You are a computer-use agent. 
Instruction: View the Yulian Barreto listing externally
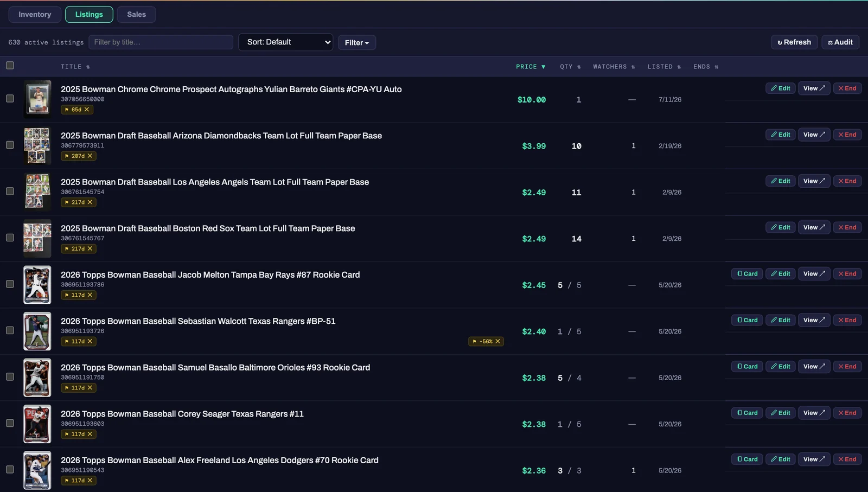pos(814,88)
